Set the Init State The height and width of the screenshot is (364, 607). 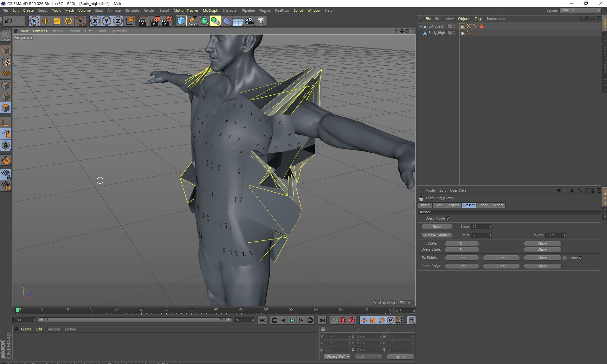[462, 244]
